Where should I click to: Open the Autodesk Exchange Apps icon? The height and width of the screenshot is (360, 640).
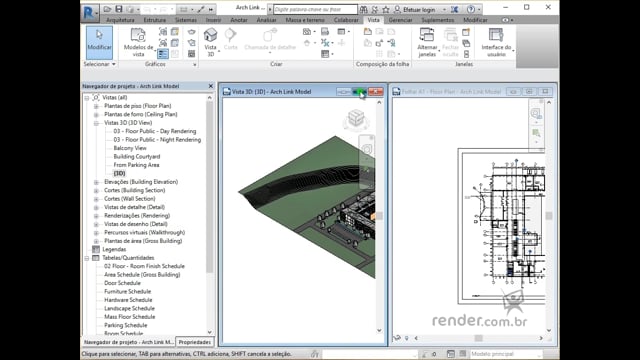tap(455, 9)
